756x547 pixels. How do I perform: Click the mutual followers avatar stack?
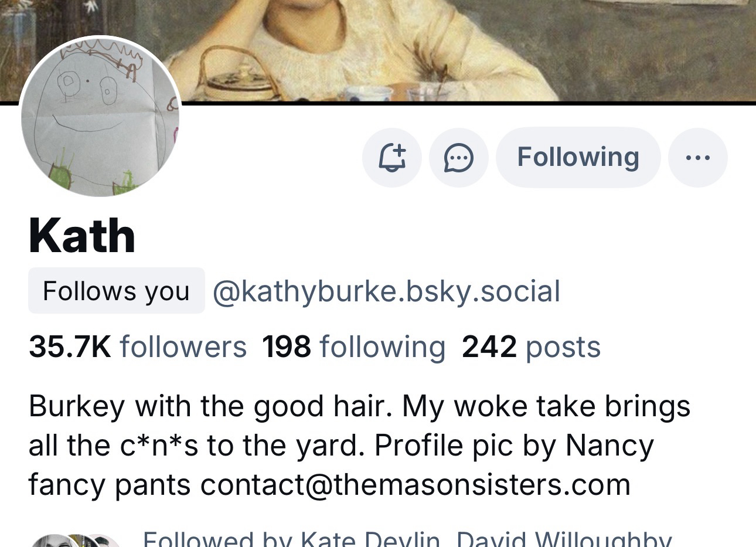pyautogui.click(x=76, y=541)
